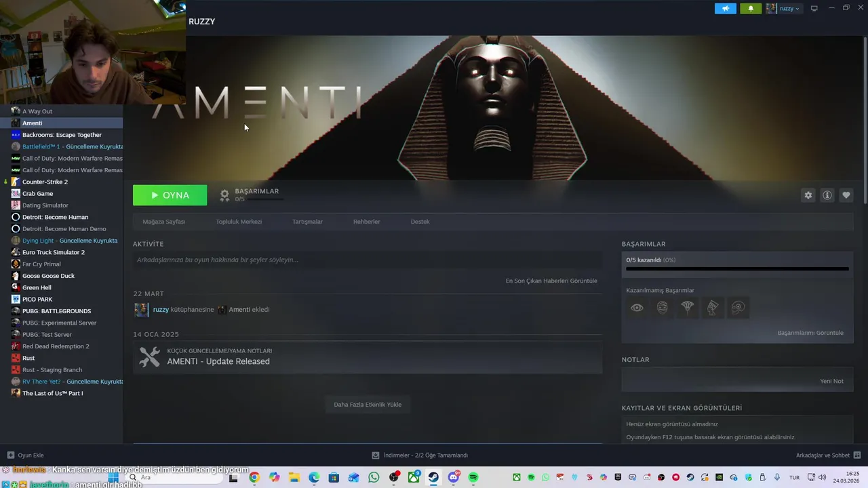Open the Destek tab
The width and height of the screenshot is (868, 488).
click(x=420, y=222)
